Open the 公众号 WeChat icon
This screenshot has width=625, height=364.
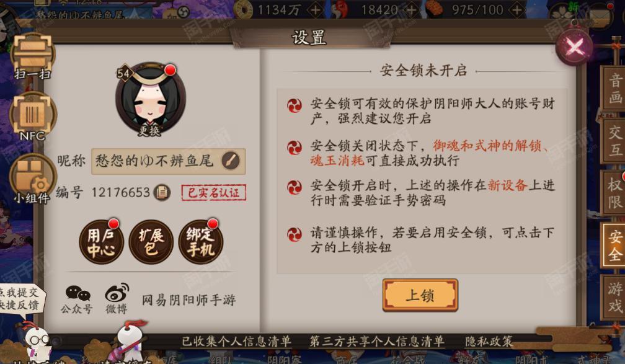[77, 300]
